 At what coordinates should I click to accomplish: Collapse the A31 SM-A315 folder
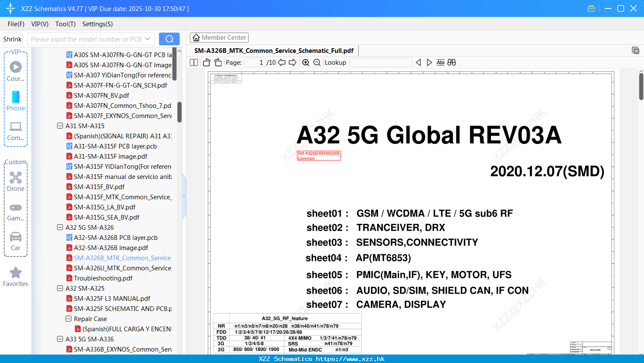tap(60, 126)
